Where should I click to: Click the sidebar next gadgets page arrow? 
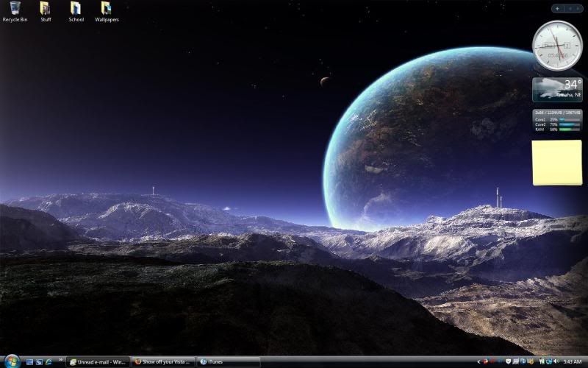[x=578, y=9]
